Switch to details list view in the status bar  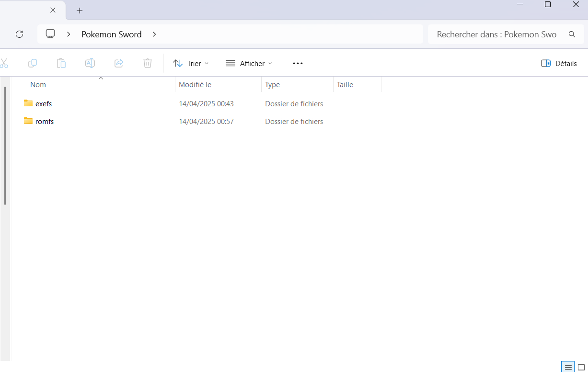point(568,367)
